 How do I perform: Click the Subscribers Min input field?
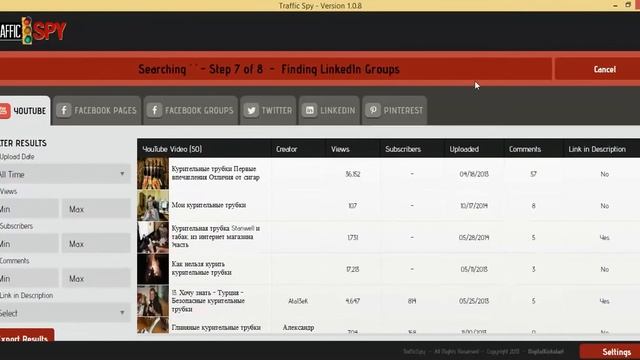pos(29,244)
